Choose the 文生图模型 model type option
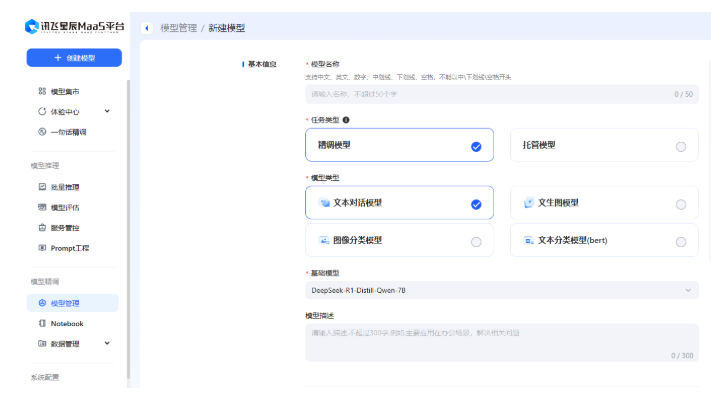Screen dimensions: 728x410 [x=680, y=204]
